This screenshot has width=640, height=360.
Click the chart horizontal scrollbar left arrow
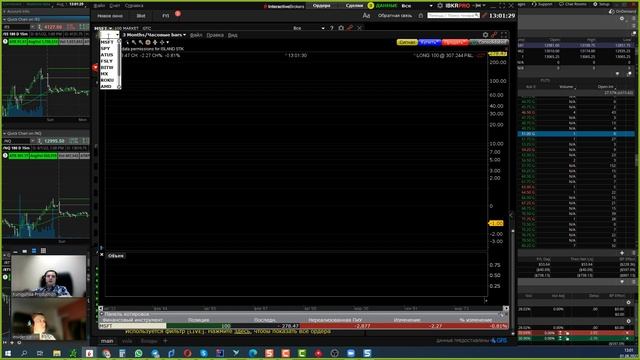pyautogui.click(x=101, y=309)
